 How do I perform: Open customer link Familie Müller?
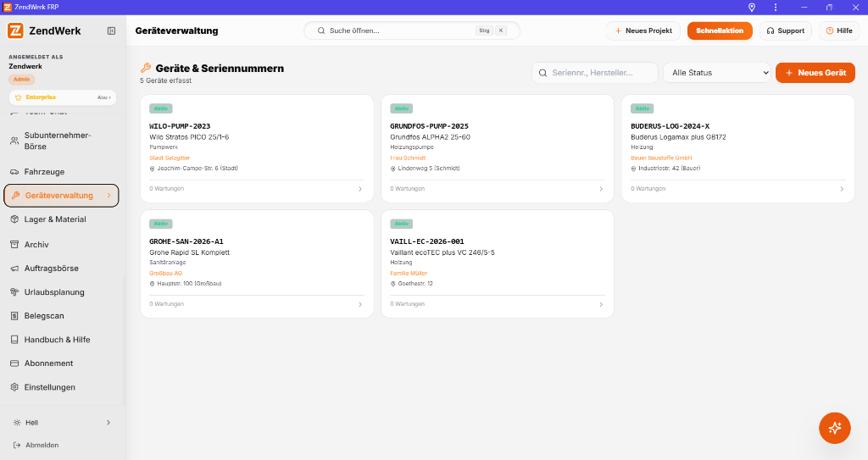409,274
